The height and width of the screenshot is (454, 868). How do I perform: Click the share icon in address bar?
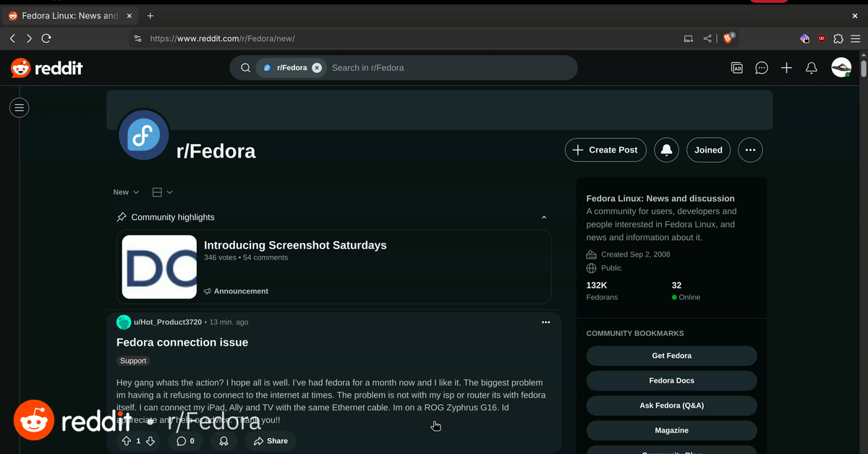(707, 38)
